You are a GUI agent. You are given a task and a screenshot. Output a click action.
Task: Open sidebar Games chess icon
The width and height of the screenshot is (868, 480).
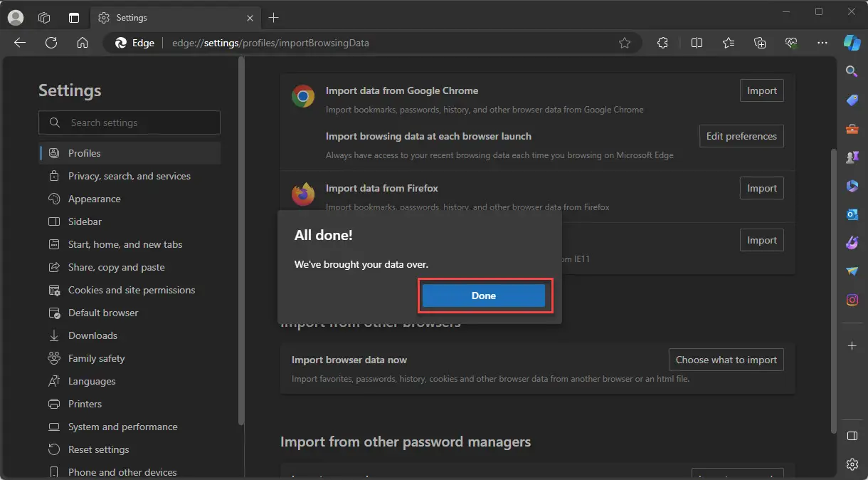[852, 157]
